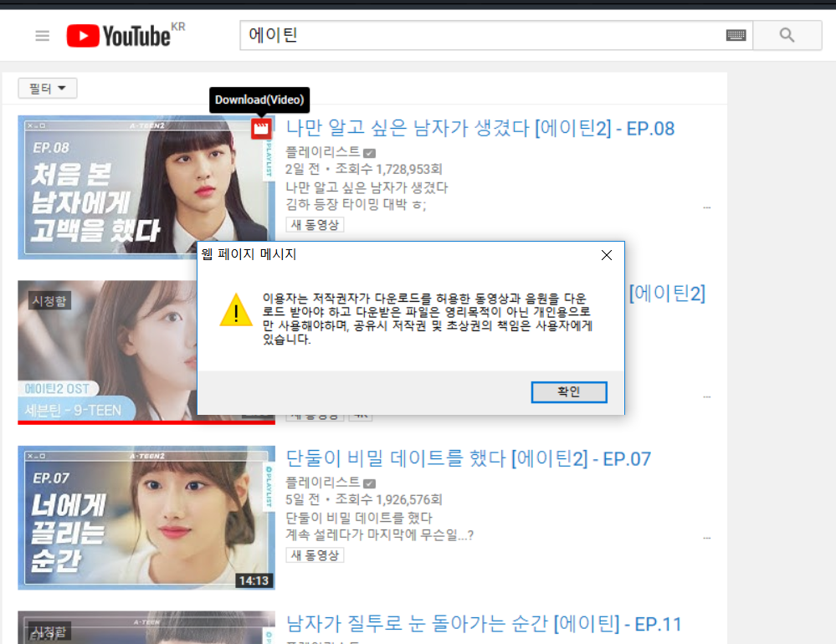The image size is (836, 644).
Task: Expand the 필터 filter dropdown
Action: (48, 88)
